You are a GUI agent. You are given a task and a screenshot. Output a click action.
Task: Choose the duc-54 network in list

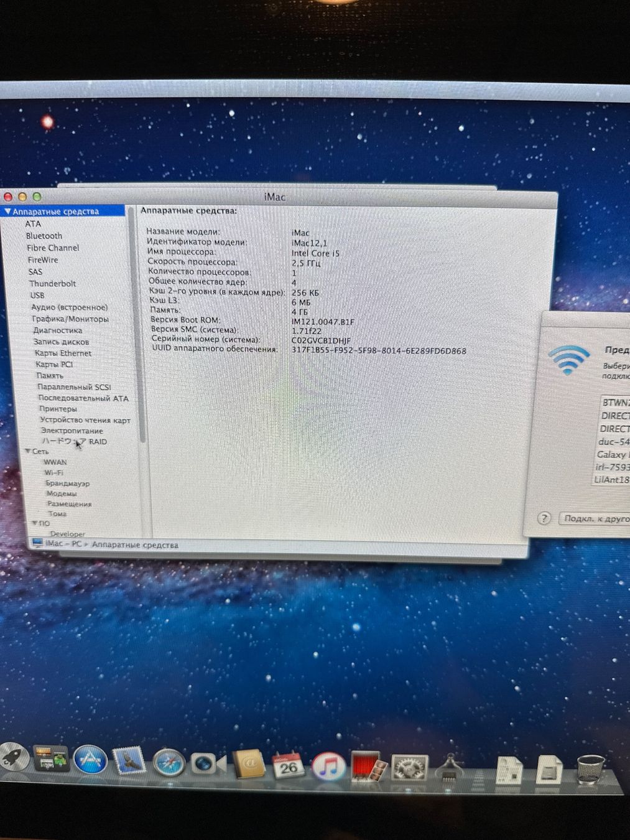pyautogui.click(x=614, y=441)
